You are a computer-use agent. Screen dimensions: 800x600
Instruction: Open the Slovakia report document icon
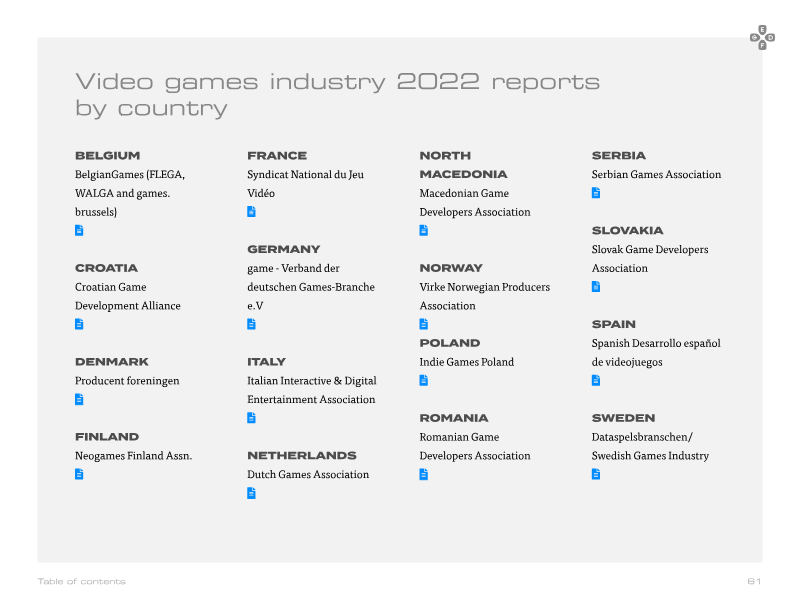596,286
